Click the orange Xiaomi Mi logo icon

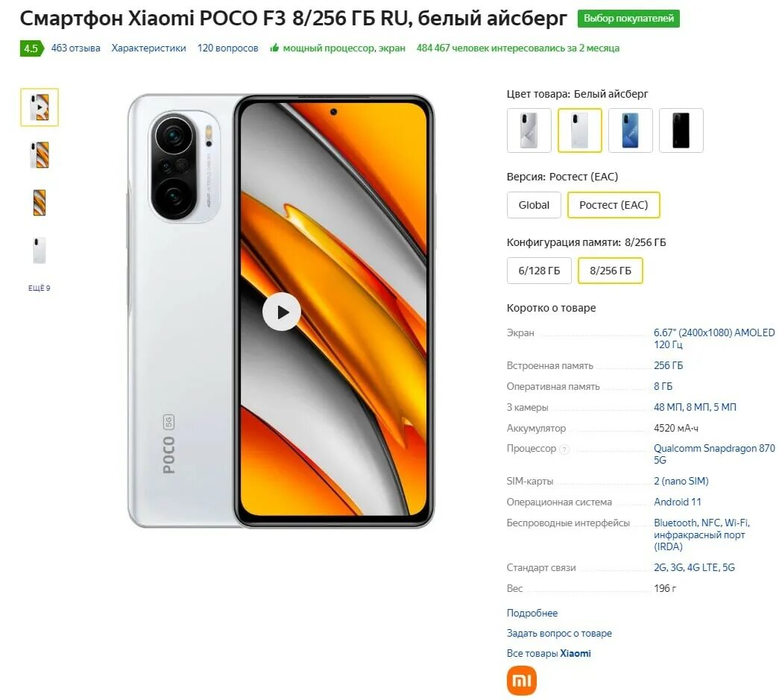522,681
